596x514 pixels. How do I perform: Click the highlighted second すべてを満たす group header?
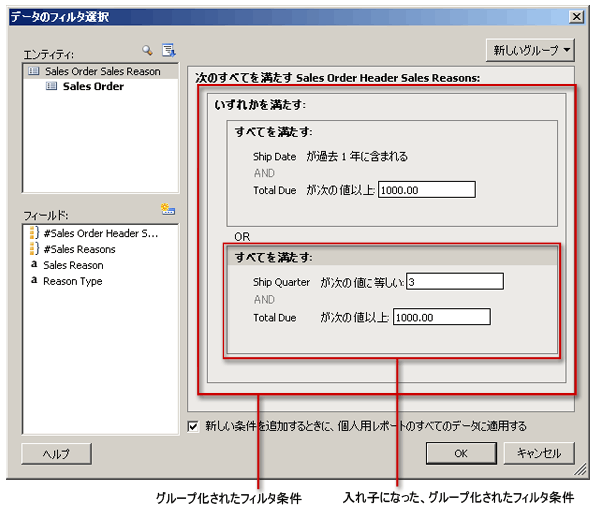(392, 257)
